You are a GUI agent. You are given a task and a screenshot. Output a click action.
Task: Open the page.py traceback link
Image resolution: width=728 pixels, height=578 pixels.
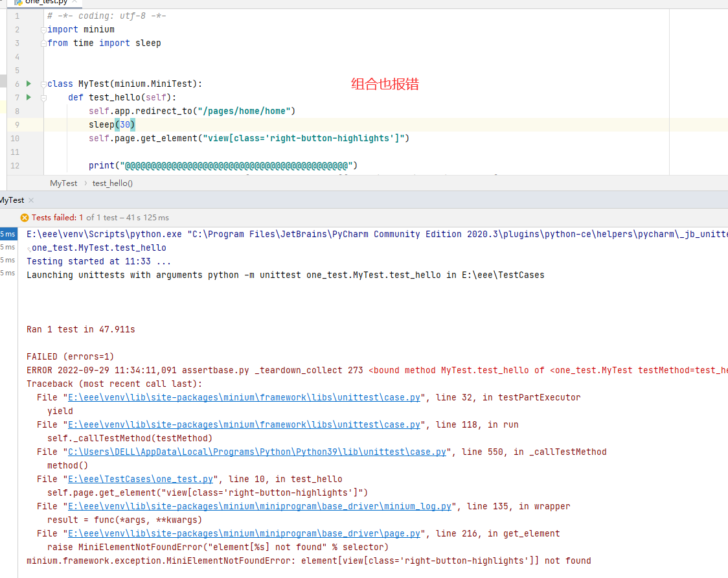tap(244, 533)
